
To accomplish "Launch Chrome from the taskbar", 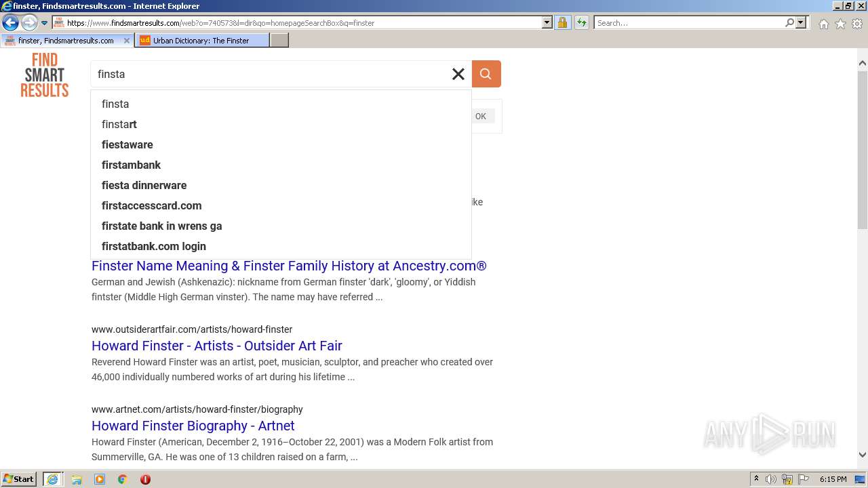I will (123, 479).
